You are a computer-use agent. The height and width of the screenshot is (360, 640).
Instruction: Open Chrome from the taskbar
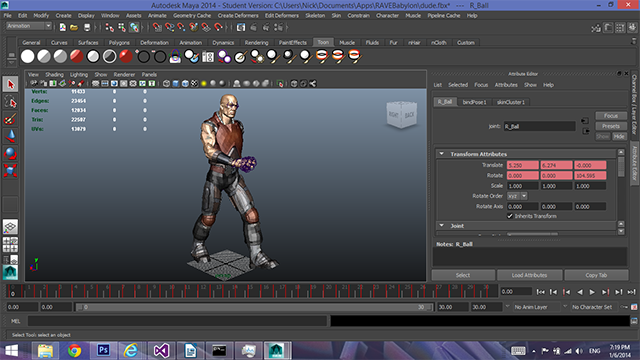click(74, 351)
